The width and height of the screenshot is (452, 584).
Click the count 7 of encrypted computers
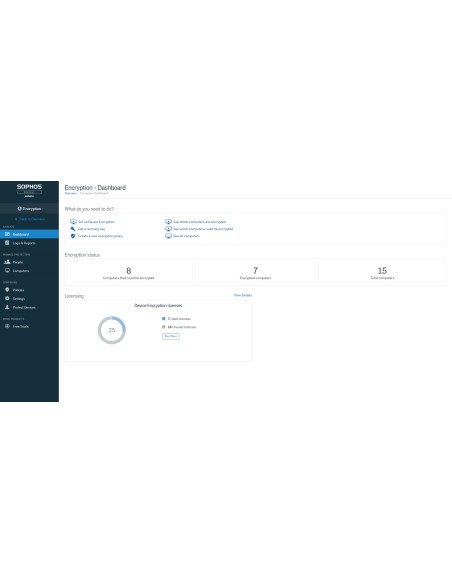[255, 270]
